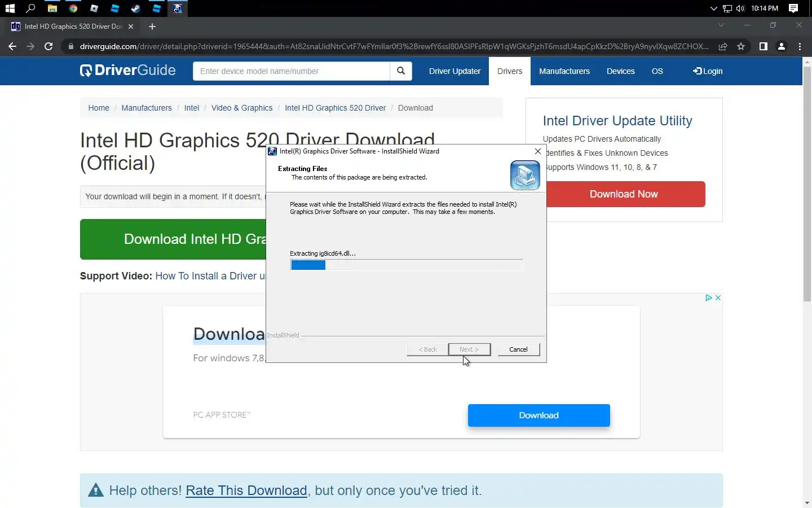812x508 pixels.
Task: Open the Windows notification center
Action: pyautogui.click(x=793, y=8)
